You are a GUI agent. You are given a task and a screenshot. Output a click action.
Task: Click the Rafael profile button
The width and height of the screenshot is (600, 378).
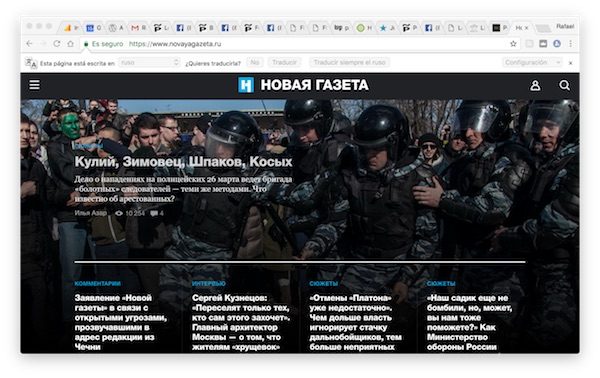point(565,26)
